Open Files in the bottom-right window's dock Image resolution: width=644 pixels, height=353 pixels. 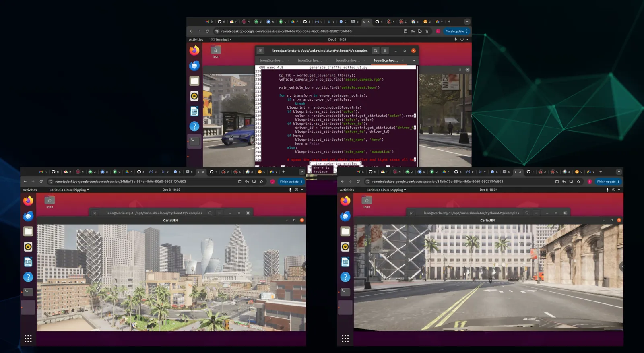click(345, 231)
